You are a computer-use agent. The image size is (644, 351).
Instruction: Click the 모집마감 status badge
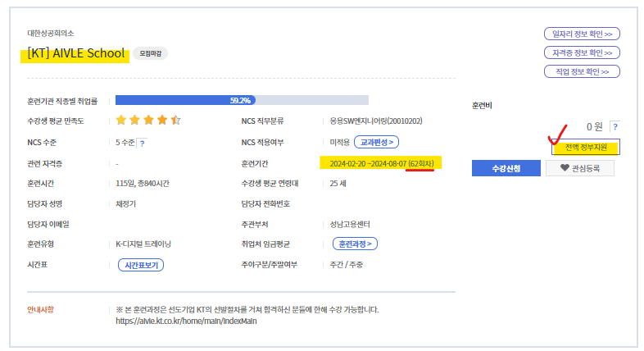click(x=150, y=53)
